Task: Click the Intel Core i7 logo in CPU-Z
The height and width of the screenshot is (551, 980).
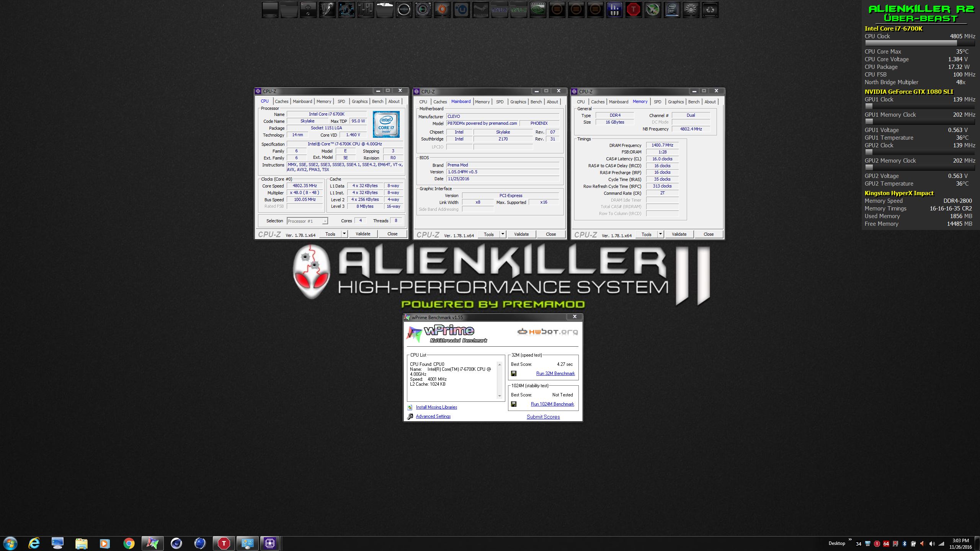Action: 386,124
